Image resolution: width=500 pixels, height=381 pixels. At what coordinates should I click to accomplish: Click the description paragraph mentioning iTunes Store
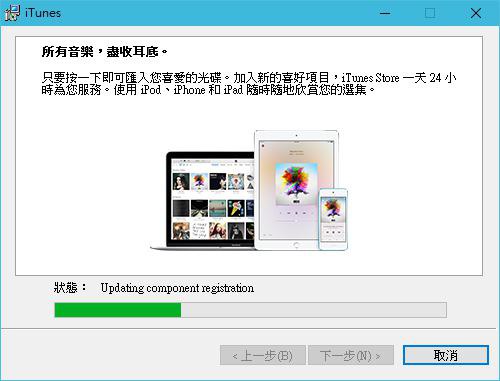click(249, 84)
